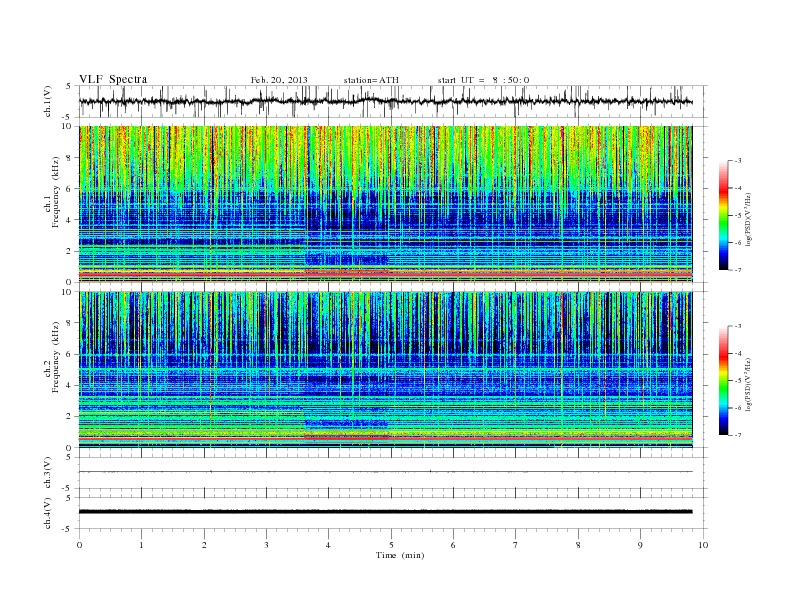Click the "ch.3(V)" axis label

pyautogui.click(x=48, y=472)
